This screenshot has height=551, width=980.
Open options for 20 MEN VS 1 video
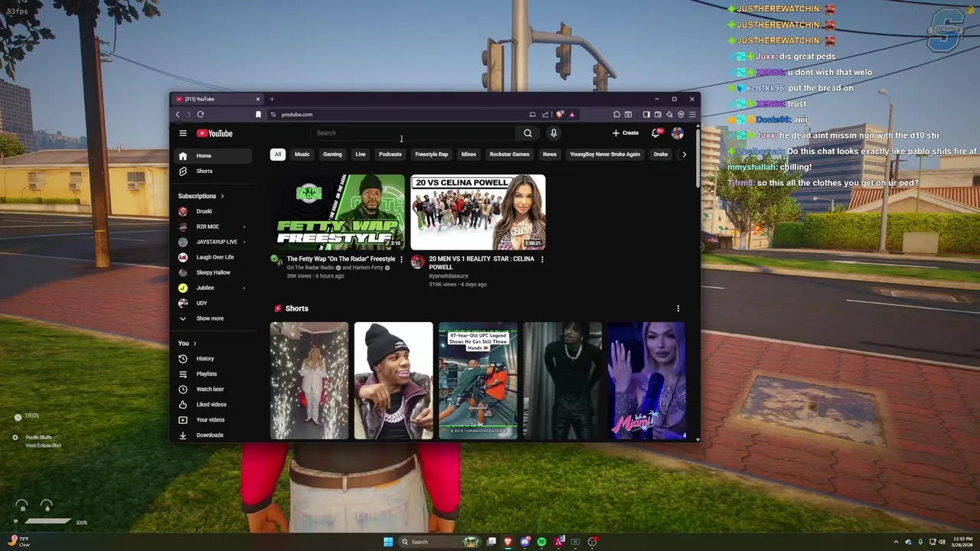pyautogui.click(x=542, y=259)
